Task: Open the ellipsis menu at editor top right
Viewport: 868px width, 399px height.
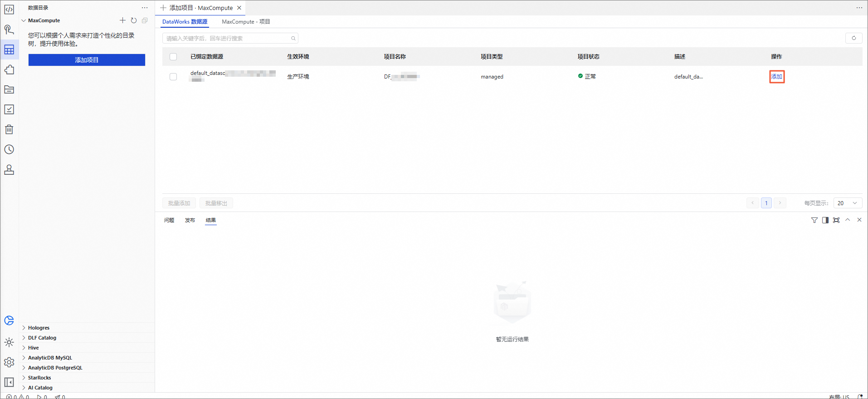Action: 859,8
